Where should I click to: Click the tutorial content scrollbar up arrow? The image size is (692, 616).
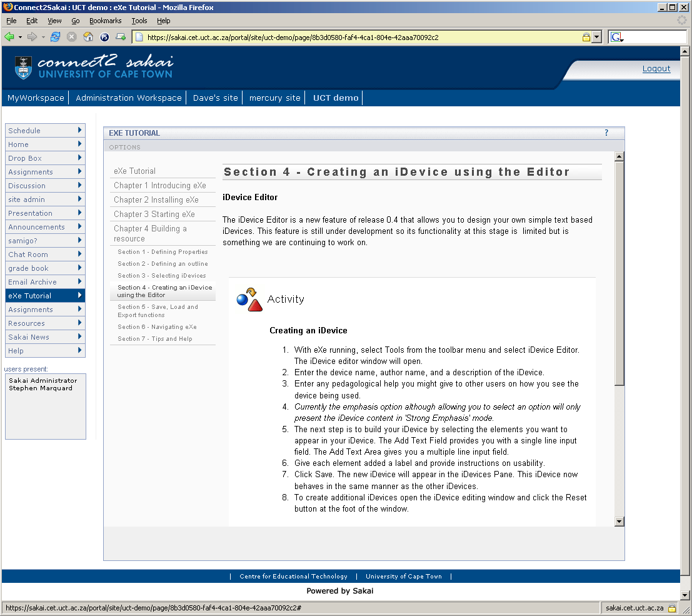point(619,156)
